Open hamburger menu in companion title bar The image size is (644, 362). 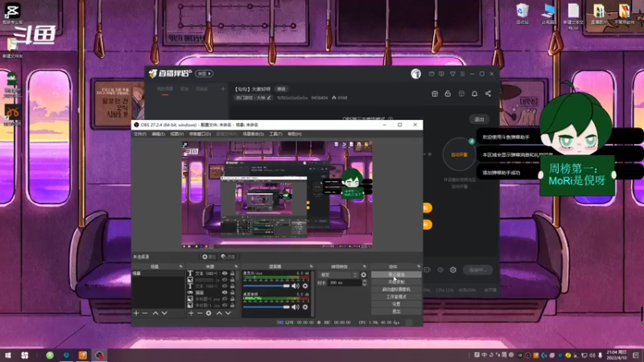(x=462, y=74)
